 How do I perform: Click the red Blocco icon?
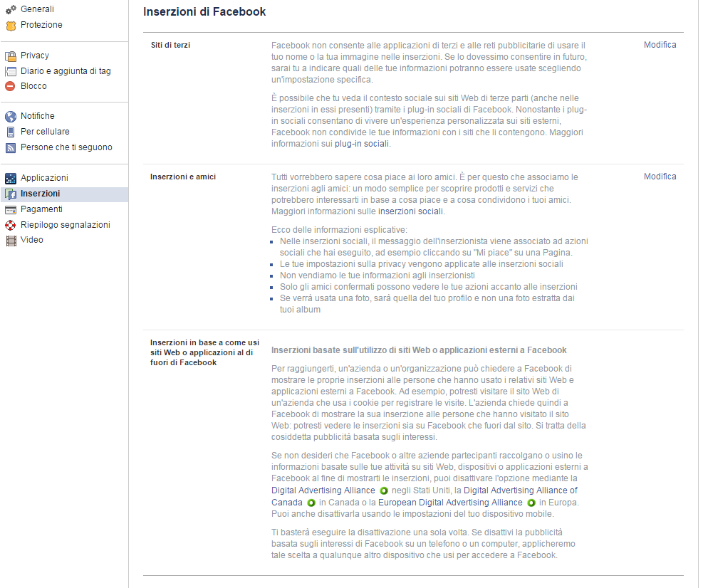[11, 86]
